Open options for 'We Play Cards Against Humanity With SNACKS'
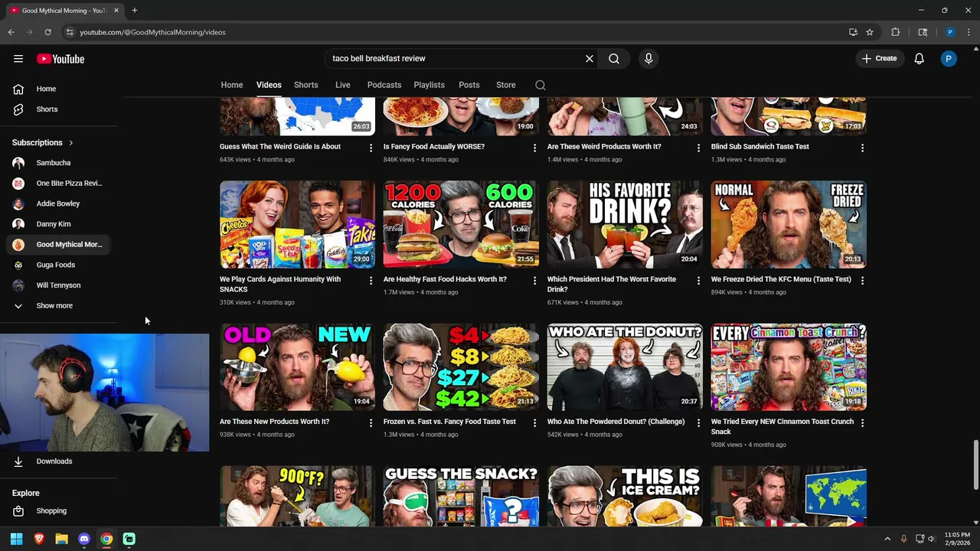This screenshot has width=980, height=551. tap(371, 281)
